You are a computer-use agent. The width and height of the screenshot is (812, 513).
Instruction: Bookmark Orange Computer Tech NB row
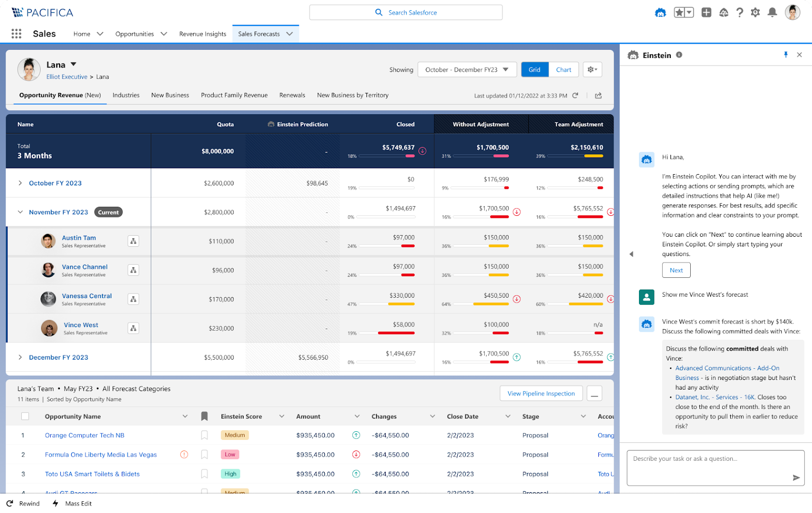point(205,435)
